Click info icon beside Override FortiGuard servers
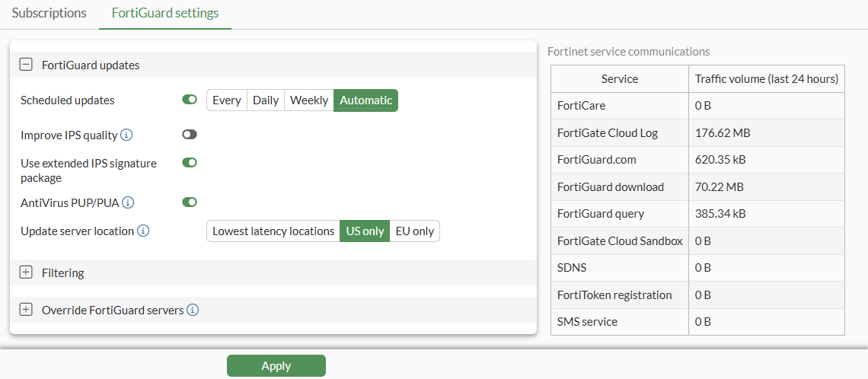 pyautogui.click(x=193, y=310)
